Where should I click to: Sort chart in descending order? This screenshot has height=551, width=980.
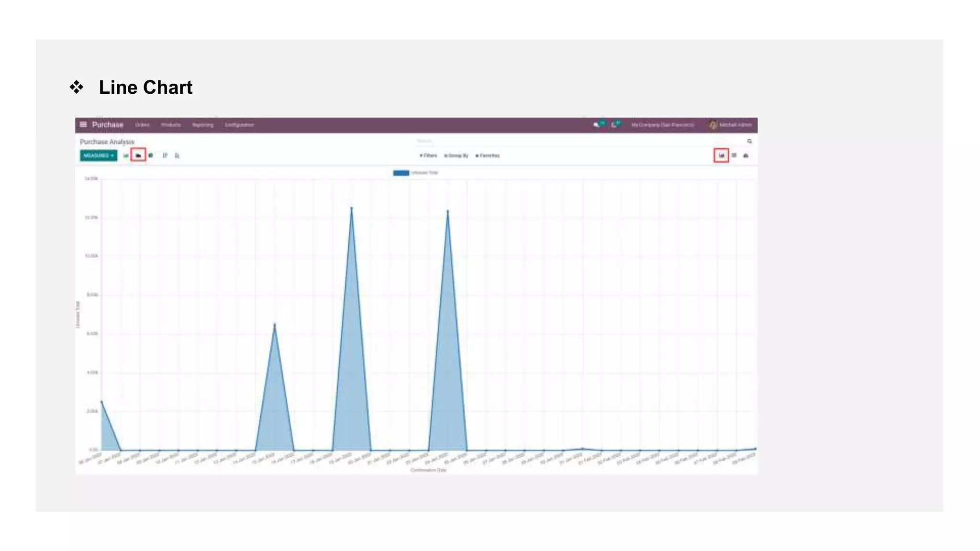[165, 155]
